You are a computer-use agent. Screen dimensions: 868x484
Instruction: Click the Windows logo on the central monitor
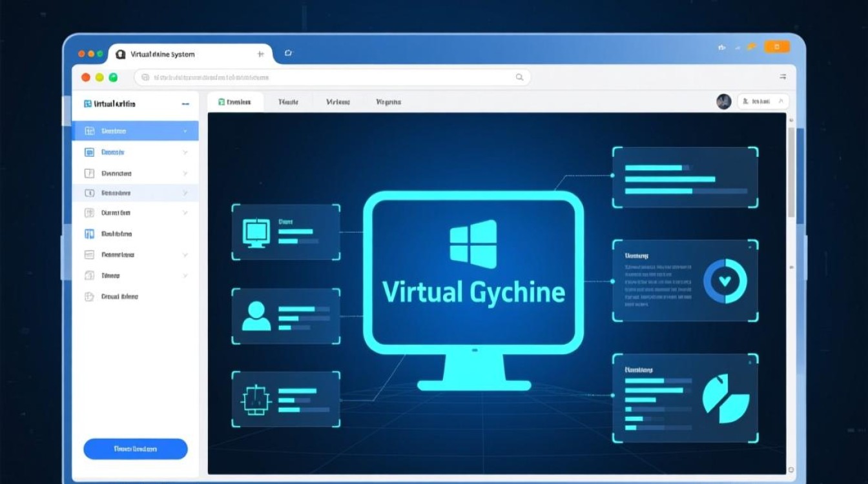(x=473, y=244)
